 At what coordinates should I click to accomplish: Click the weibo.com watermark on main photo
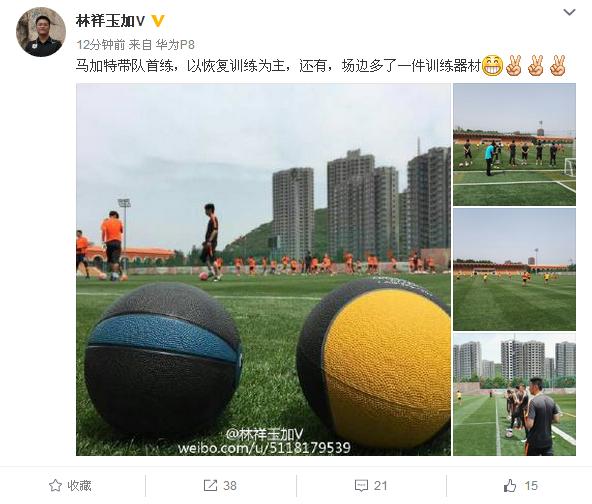coord(264,448)
